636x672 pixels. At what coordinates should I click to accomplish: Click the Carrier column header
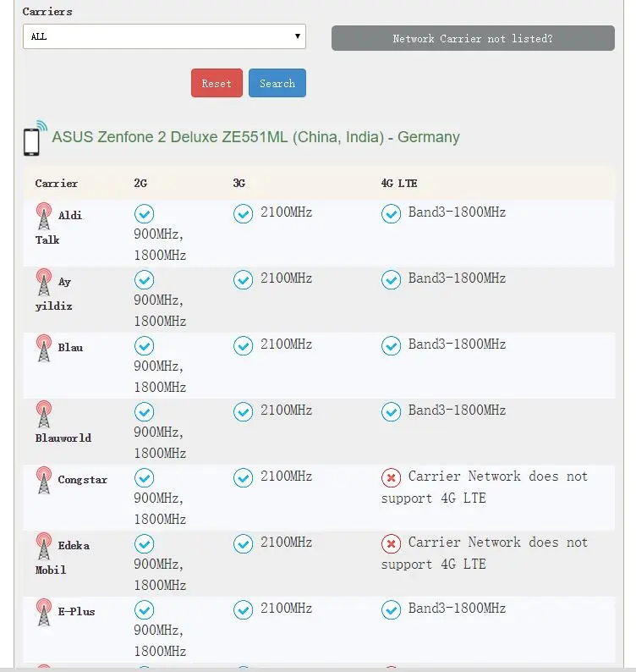point(57,184)
